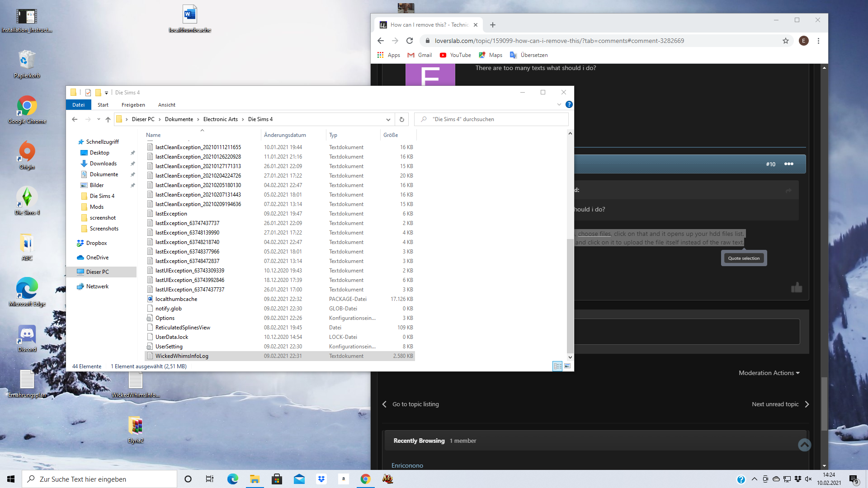868x488 pixels.
Task: Open Start ribbon tab
Action: pyautogui.click(x=103, y=104)
